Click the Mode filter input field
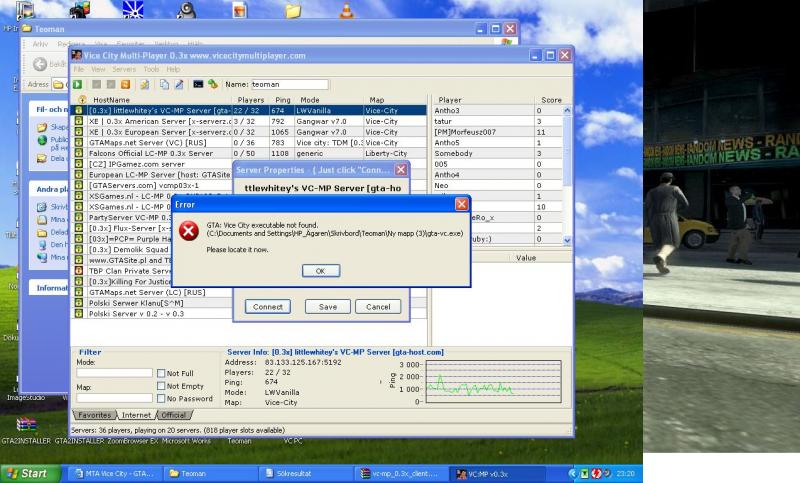 114,373
